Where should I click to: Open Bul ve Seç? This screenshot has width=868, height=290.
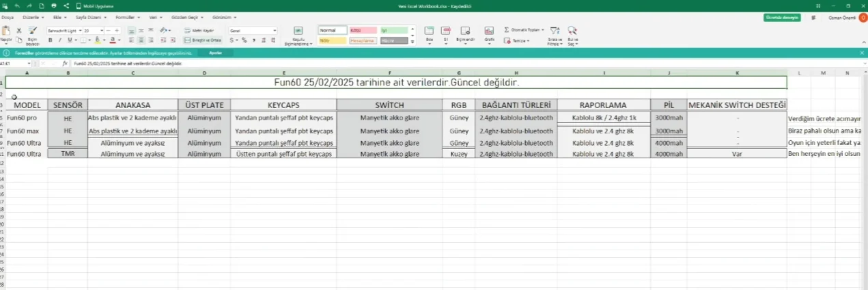click(x=572, y=36)
